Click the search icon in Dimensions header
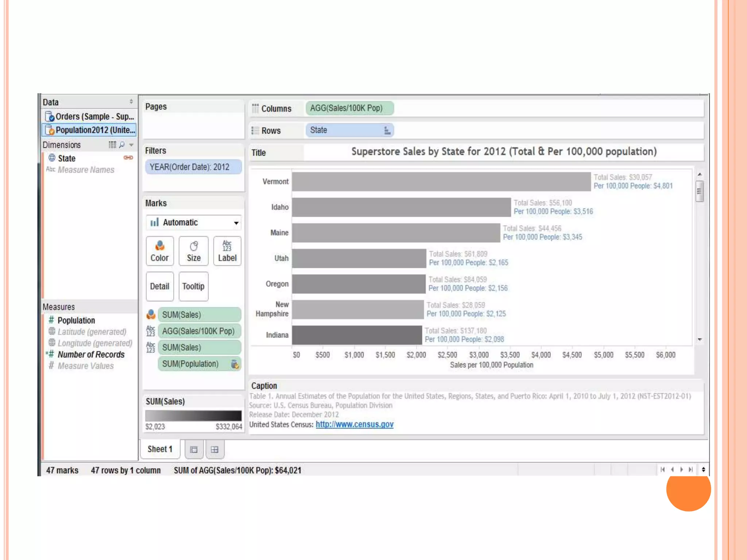 pos(122,145)
